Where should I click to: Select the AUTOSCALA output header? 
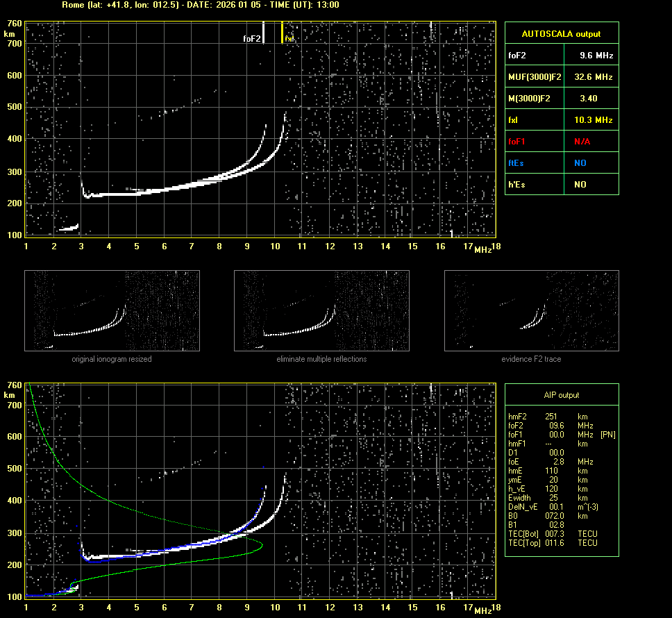tap(561, 33)
